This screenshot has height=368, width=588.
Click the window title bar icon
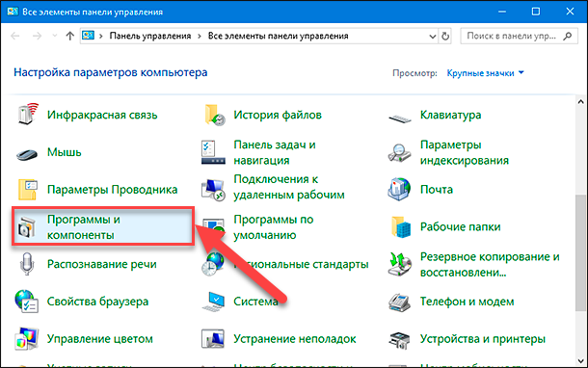click(x=13, y=12)
